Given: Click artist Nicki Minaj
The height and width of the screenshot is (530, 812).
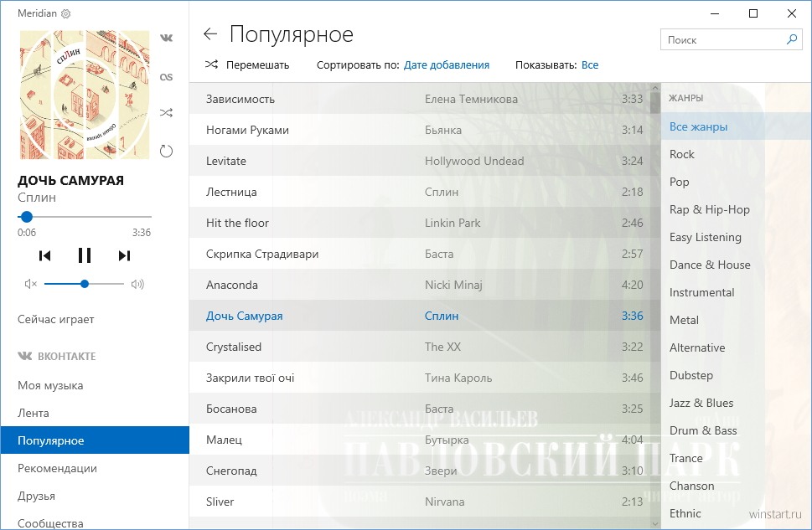Looking at the screenshot, I should coord(453,286).
